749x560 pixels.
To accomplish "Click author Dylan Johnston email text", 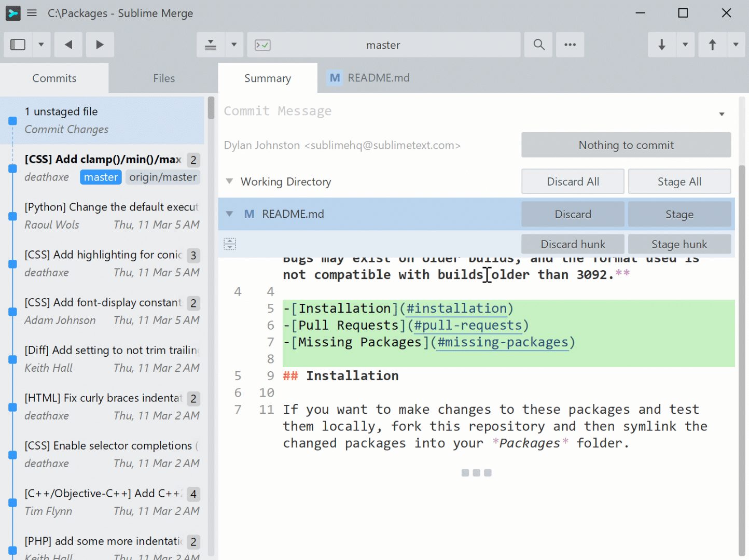I will pyautogui.click(x=342, y=145).
